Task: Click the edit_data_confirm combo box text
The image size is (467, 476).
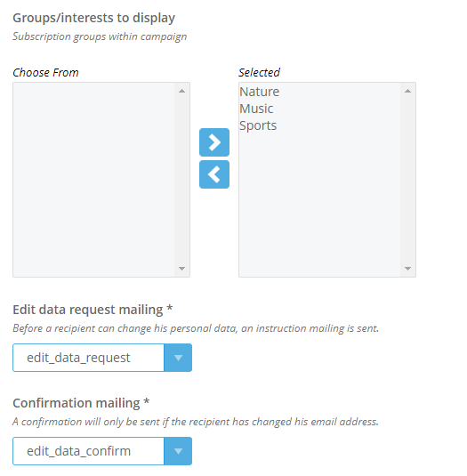Action: (x=78, y=451)
